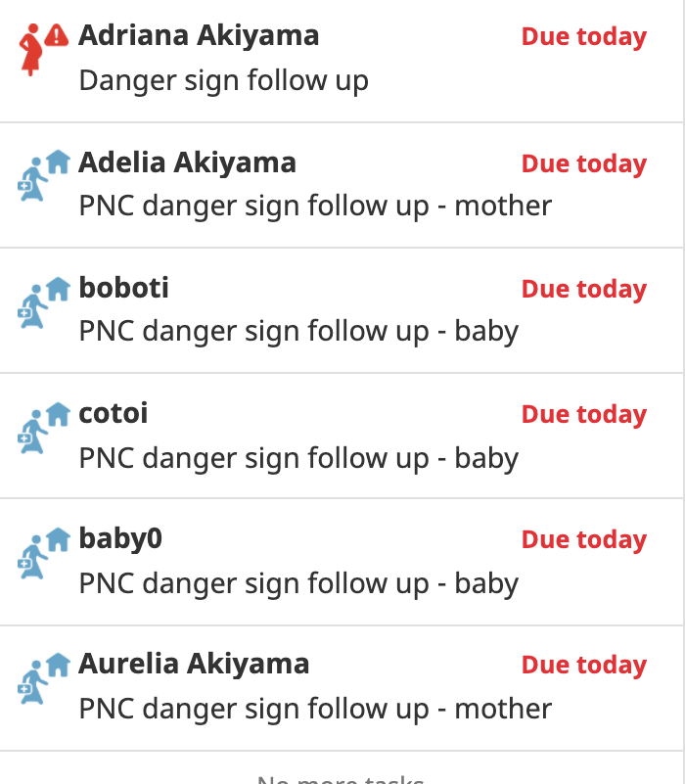
Task: Select the boboti task name
Action: (124, 288)
